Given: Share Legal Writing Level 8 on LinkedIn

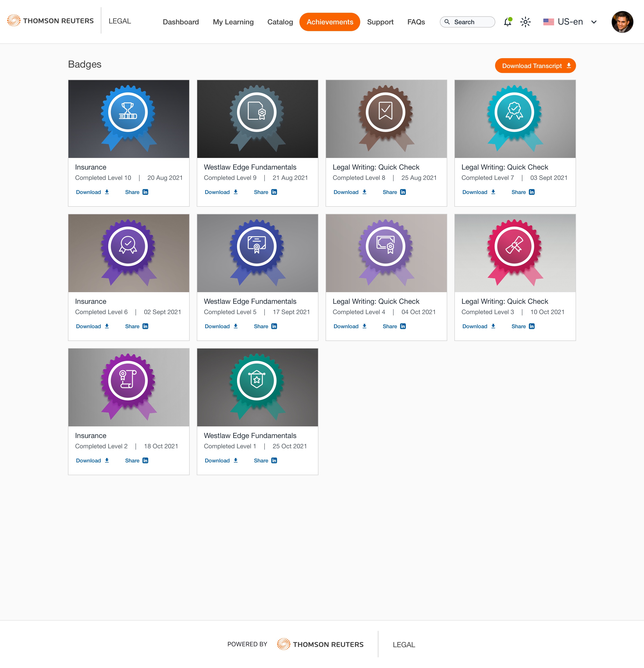Looking at the screenshot, I should coord(394,192).
